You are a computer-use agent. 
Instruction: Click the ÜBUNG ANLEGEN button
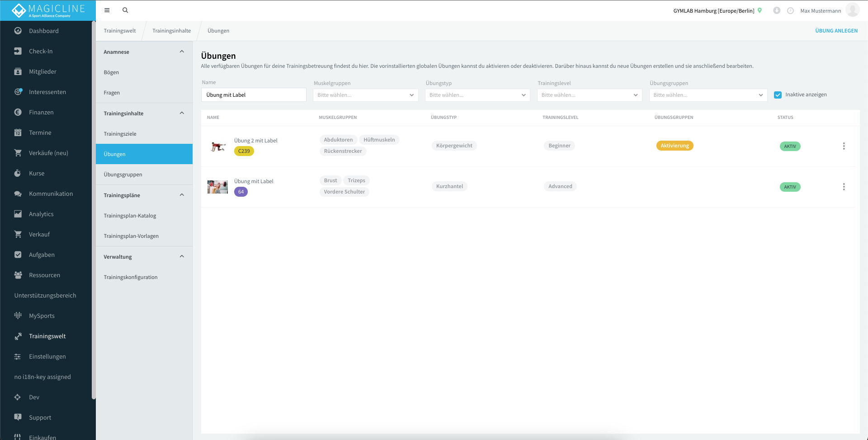tap(836, 31)
